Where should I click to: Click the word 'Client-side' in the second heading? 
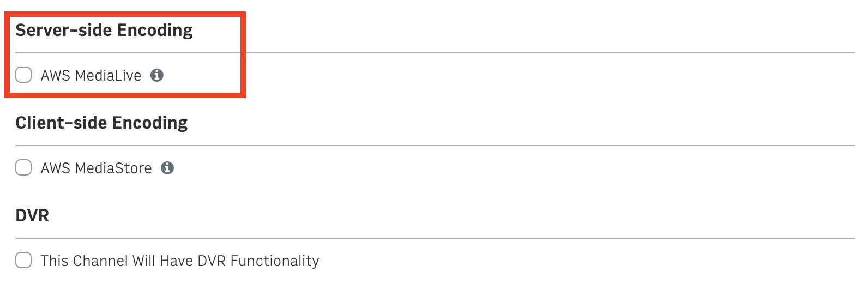(62, 123)
